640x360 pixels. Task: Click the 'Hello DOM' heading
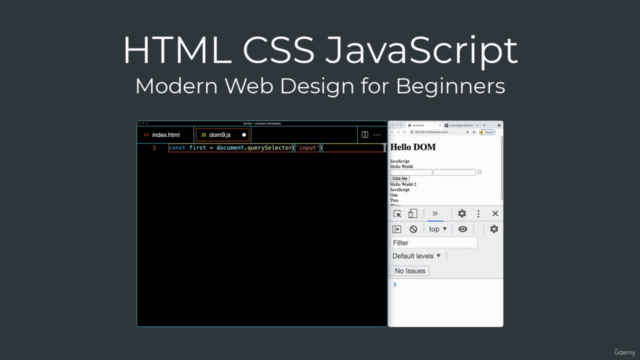[413, 147]
